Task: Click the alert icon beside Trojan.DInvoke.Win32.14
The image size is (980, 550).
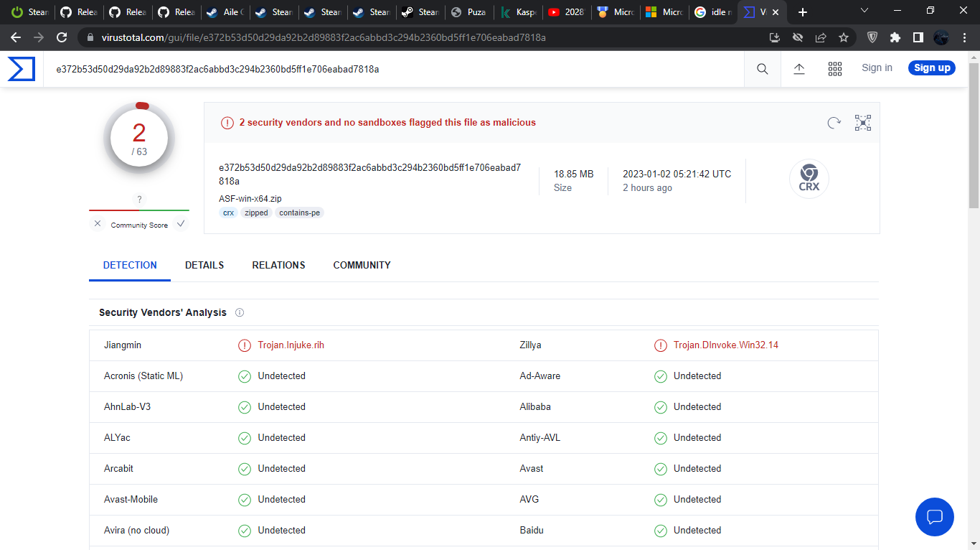Action: point(661,345)
